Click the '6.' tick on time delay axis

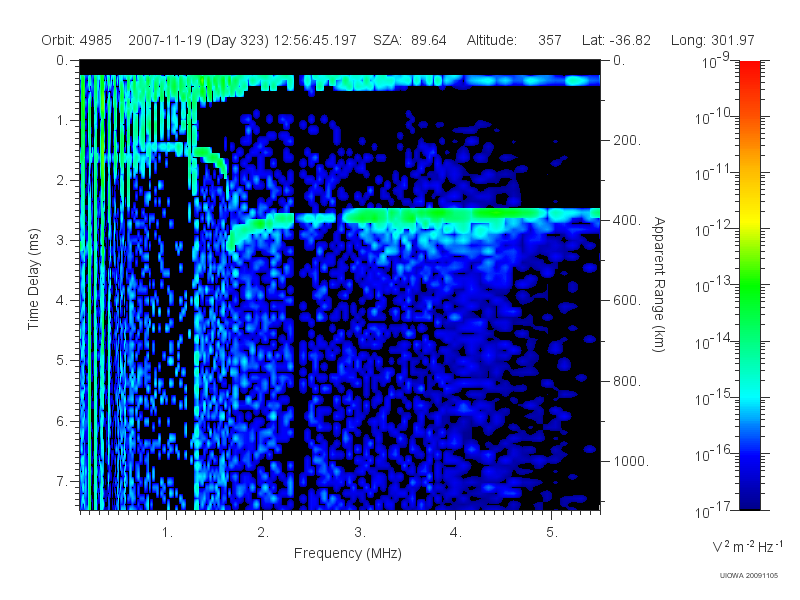(x=62, y=421)
